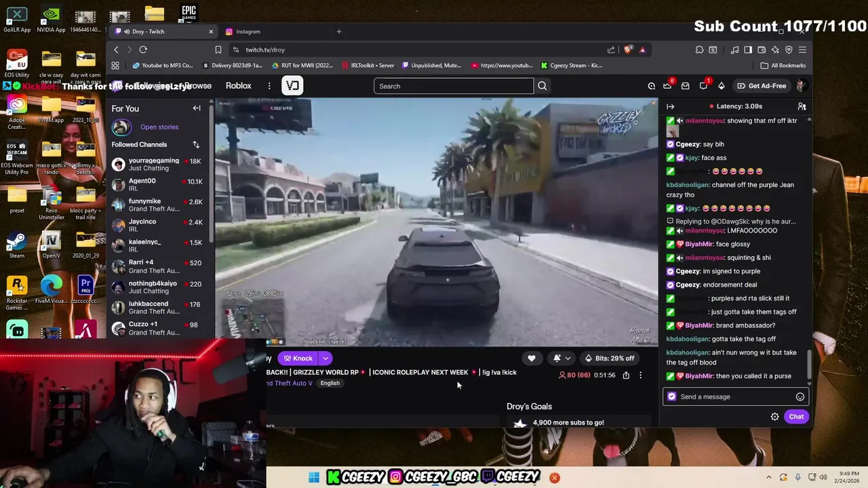This screenshot has width=868, height=488.
Task: Click the share stream icon
Action: [x=626, y=375]
